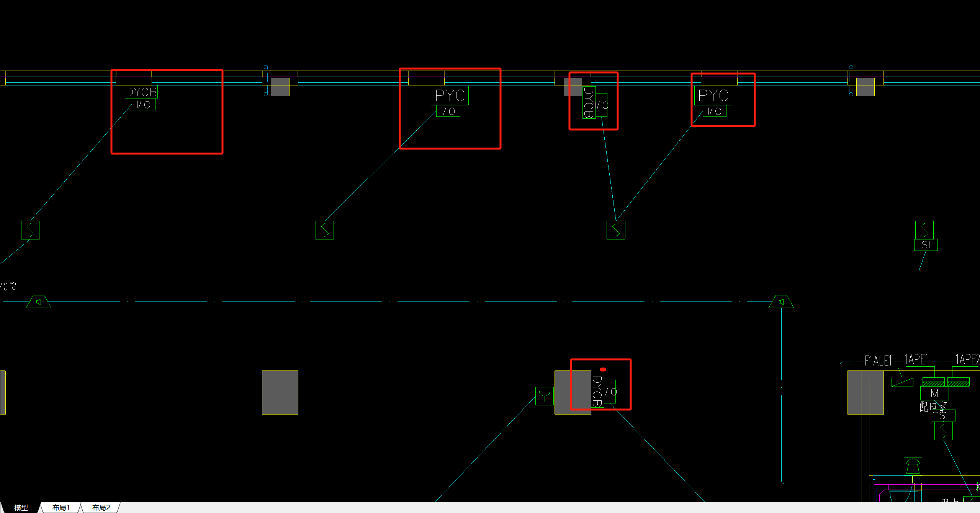The width and height of the screenshot is (980, 513).
Task: Select the PYC label in the middle top
Action: (x=450, y=95)
